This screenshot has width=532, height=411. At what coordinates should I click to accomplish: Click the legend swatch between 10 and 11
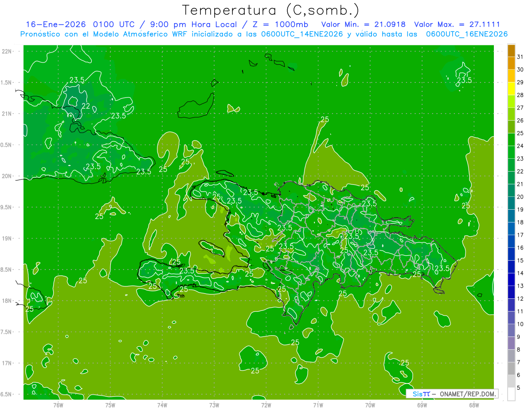click(x=511, y=318)
